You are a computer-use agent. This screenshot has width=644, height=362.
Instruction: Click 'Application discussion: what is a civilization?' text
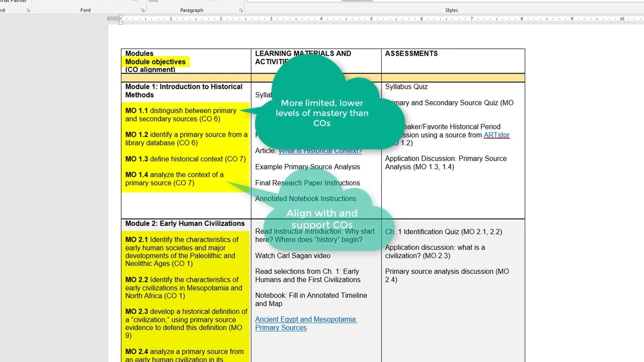point(435,251)
